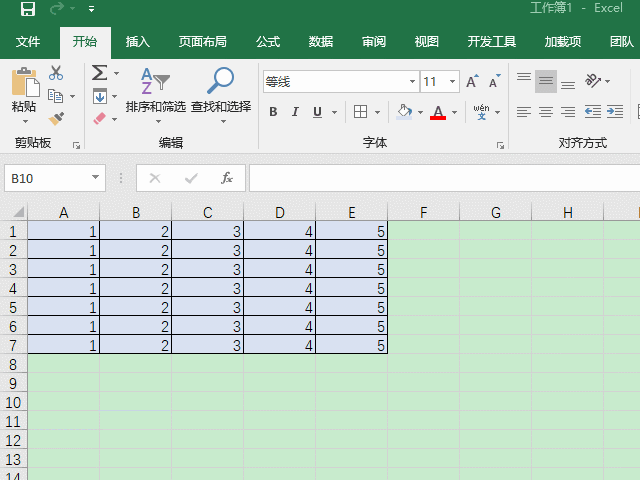640x480 pixels.
Task: Open the 公式 ribbon tab
Action: (268, 42)
